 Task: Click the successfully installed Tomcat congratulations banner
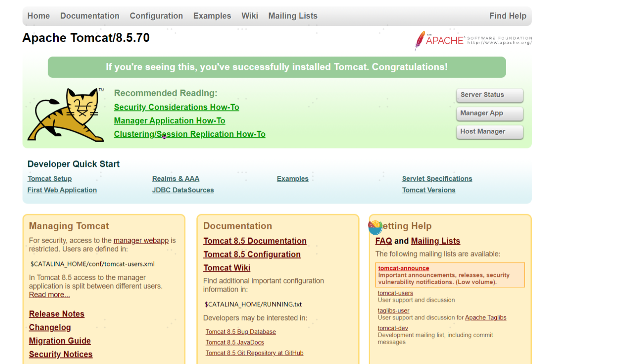tap(277, 67)
